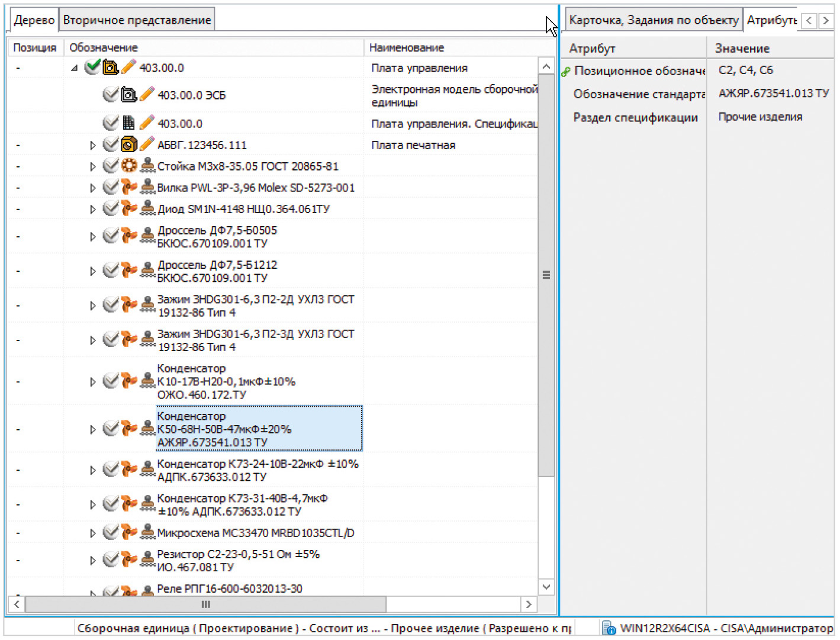Click the link icon next to Позиционное обозначение
The height and width of the screenshot is (640, 840).
click(x=566, y=72)
